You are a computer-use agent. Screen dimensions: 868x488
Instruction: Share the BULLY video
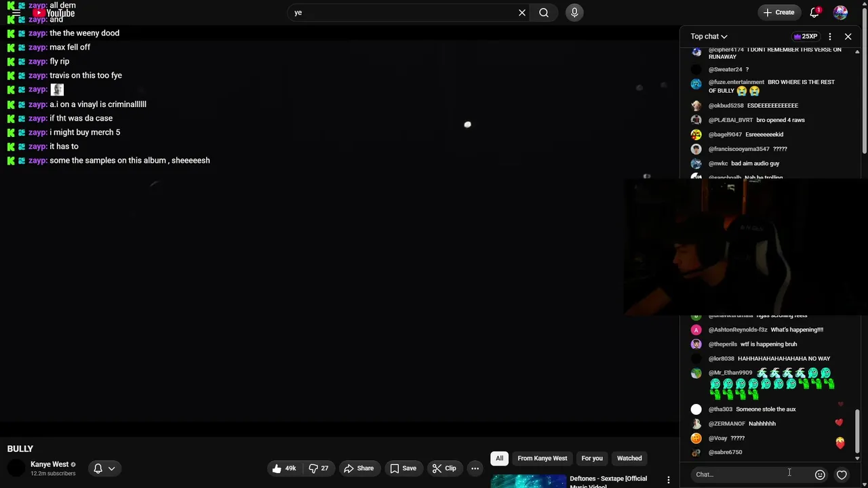[x=359, y=468]
